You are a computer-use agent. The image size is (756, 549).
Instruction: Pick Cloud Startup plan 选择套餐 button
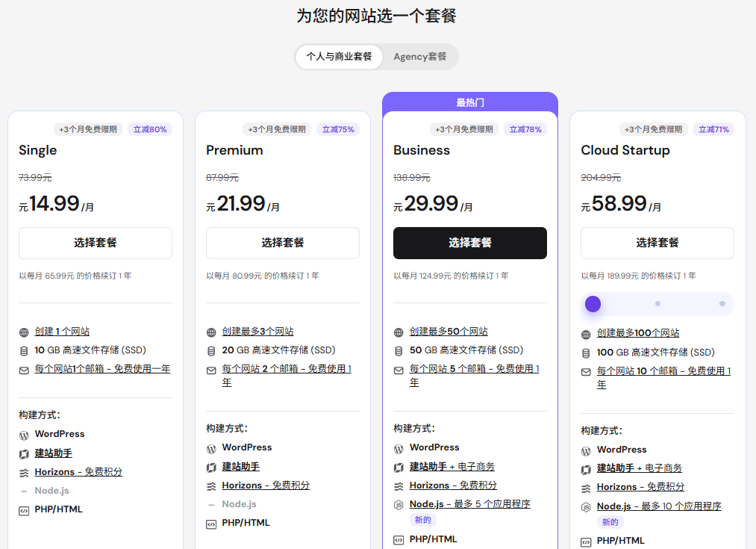tap(657, 243)
